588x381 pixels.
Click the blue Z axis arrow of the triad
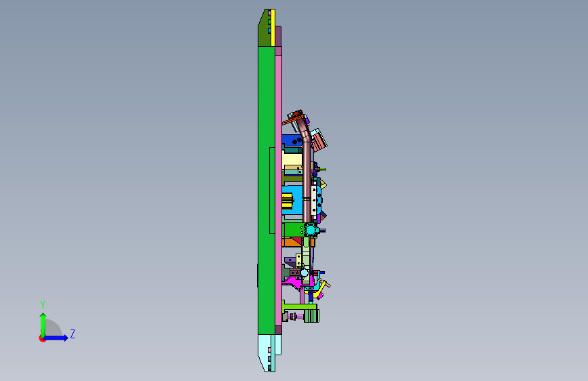(56, 338)
